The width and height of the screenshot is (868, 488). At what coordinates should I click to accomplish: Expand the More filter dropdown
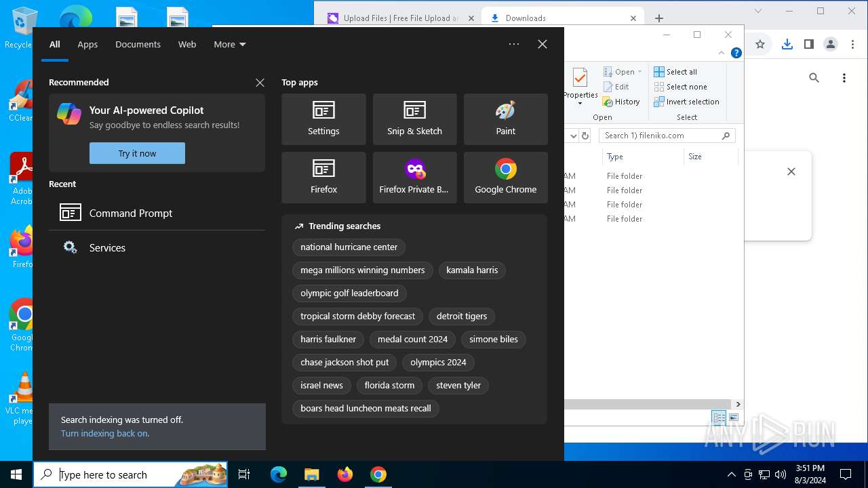(x=230, y=44)
